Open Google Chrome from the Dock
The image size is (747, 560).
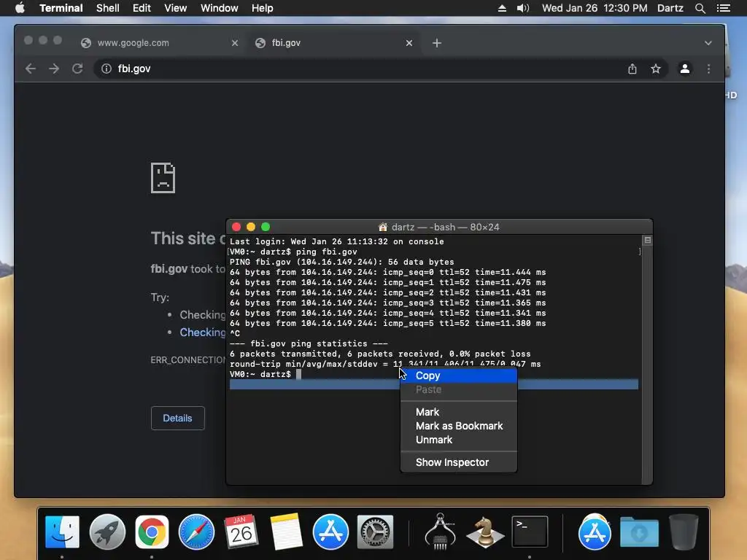[x=152, y=532]
